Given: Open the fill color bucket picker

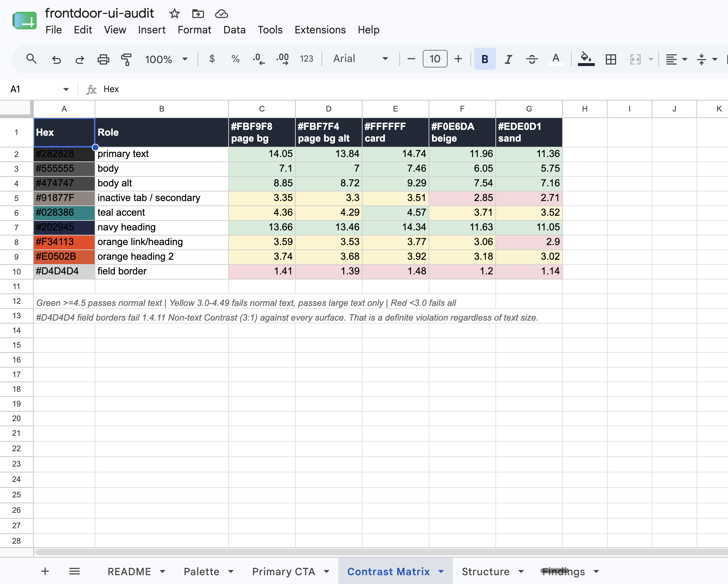Looking at the screenshot, I should coord(586,59).
